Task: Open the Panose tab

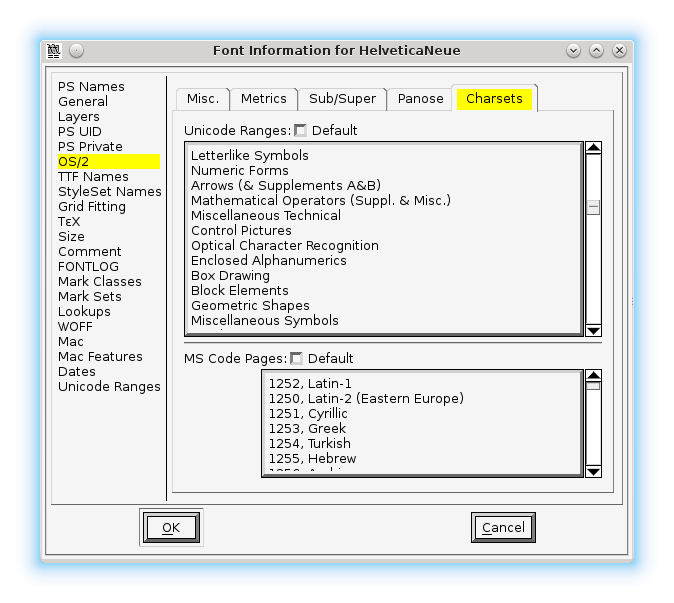Action: click(420, 99)
